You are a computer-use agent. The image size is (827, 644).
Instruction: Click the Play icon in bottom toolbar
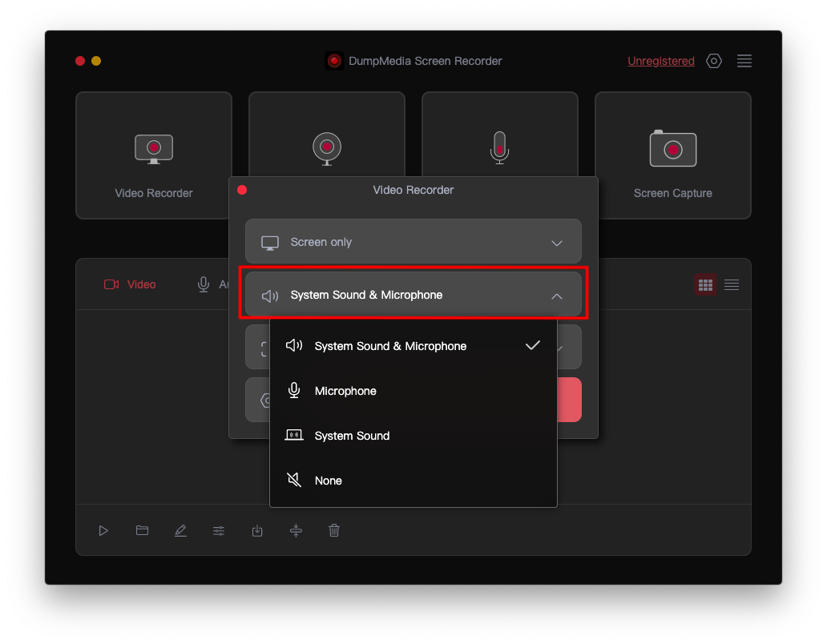(103, 530)
